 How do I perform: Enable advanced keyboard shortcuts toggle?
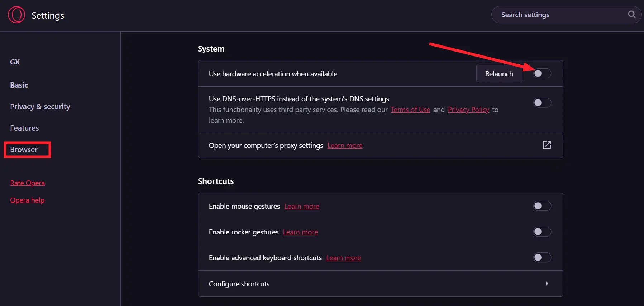542,257
